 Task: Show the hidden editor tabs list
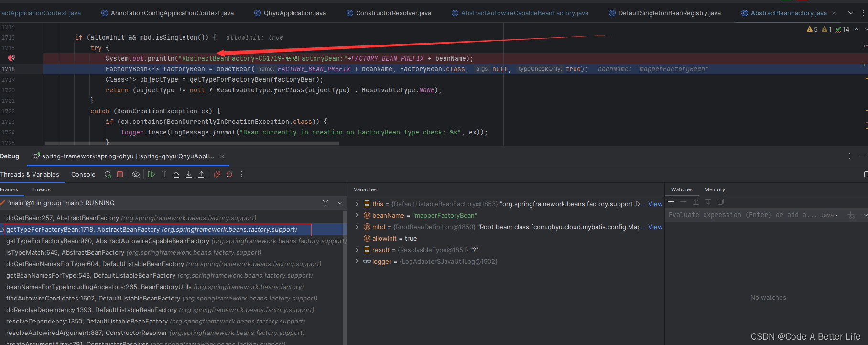tap(851, 13)
